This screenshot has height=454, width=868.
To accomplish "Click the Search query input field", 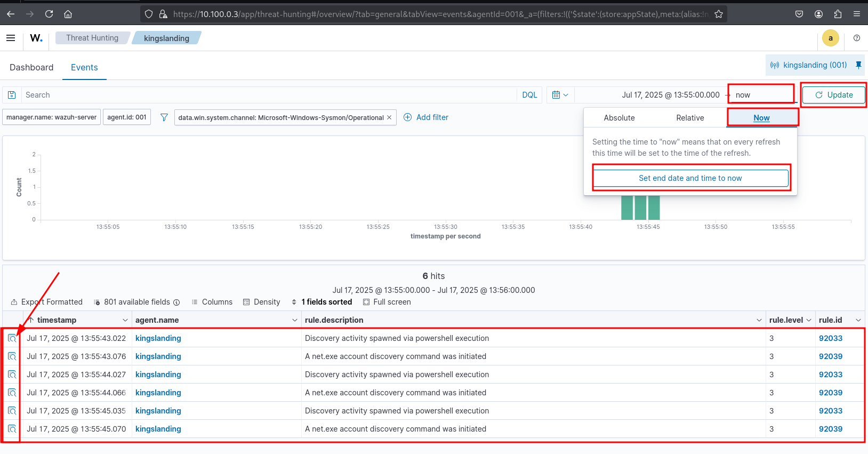I will click(x=269, y=95).
